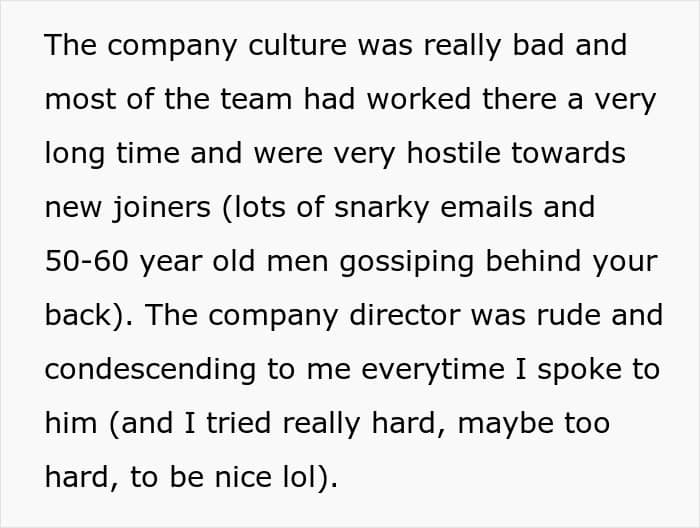The height and width of the screenshot is (528, 700).
Task: Click the word "team" in second line
Action: click(x=255, y=99)
